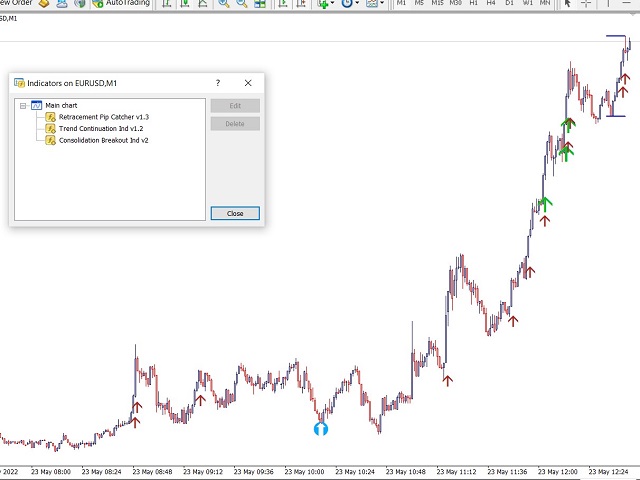Select the M5 timeframe
This screenshot has height=480, width=640.
tap(419, 3)
